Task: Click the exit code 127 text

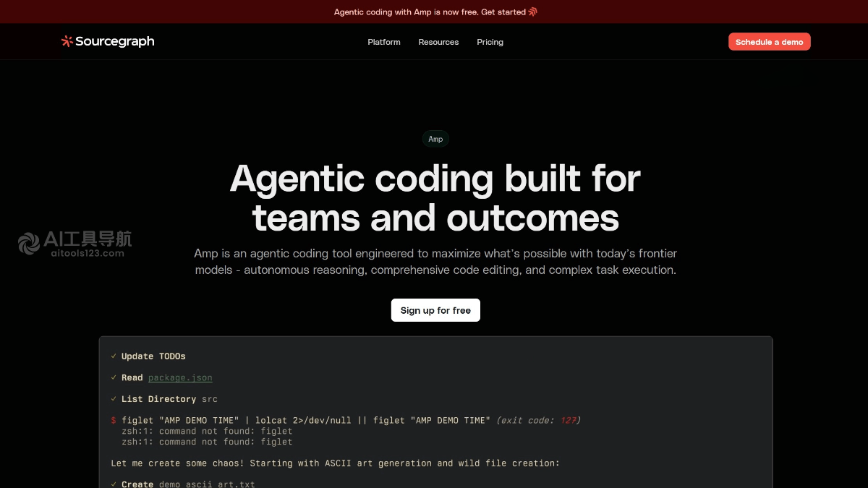Action: tap(539, 420)
